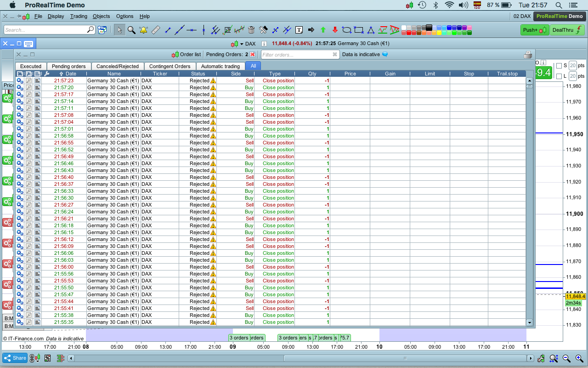Sort the list by Date column
The height and width of the screenshot is (368, 588).
71,74
